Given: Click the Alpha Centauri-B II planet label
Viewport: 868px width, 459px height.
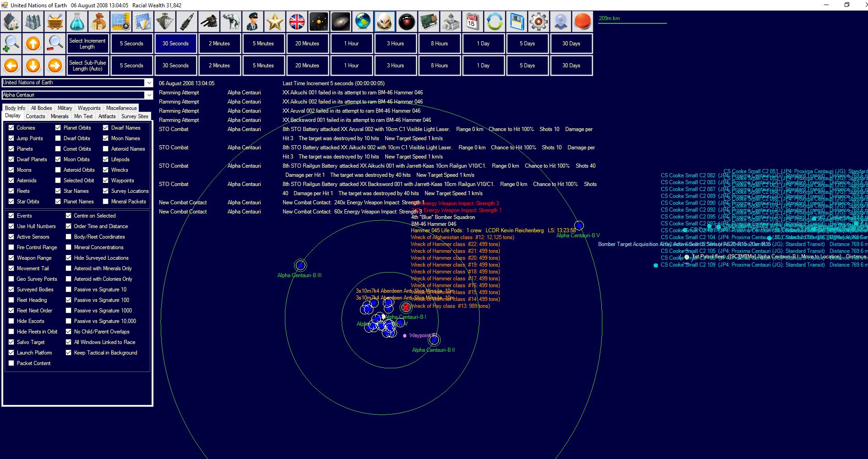Looking at the screenshot, I should [x=433, y=350].
